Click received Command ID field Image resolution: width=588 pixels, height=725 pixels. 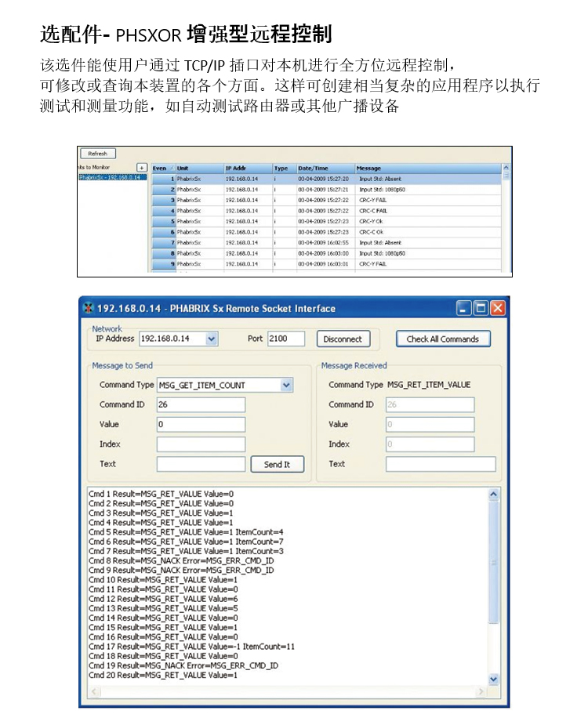tap(430, 404)
